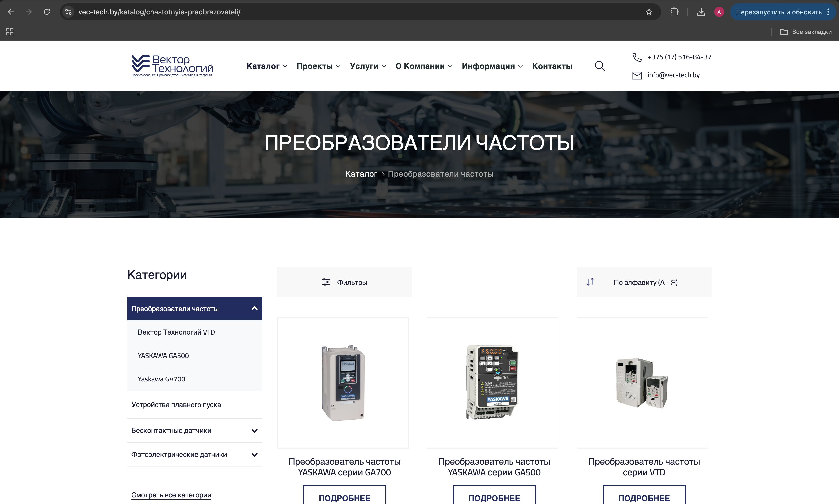839x504 pixels.
Task: Open site information icon in address bar
Action: point(68,12)
